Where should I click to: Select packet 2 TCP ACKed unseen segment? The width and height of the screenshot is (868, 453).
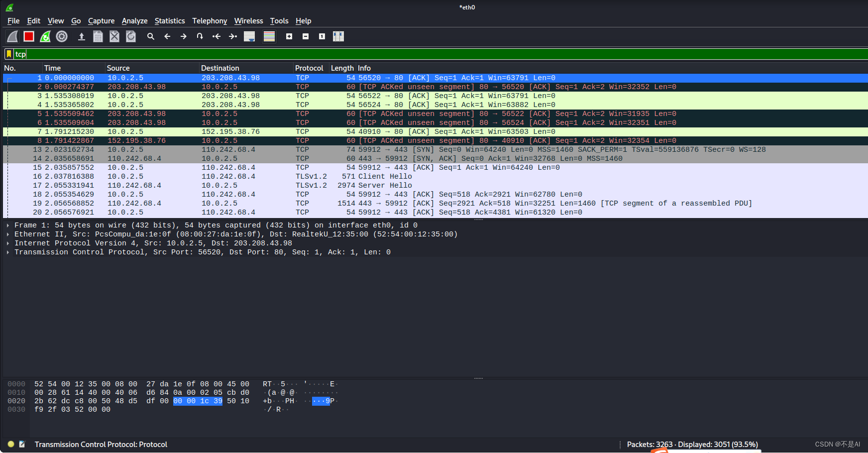click(435, 87)
